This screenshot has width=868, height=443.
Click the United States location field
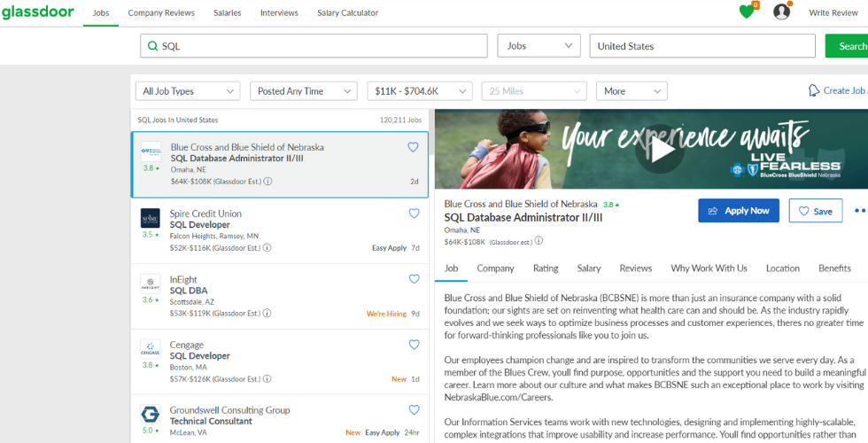coord(702,46)
